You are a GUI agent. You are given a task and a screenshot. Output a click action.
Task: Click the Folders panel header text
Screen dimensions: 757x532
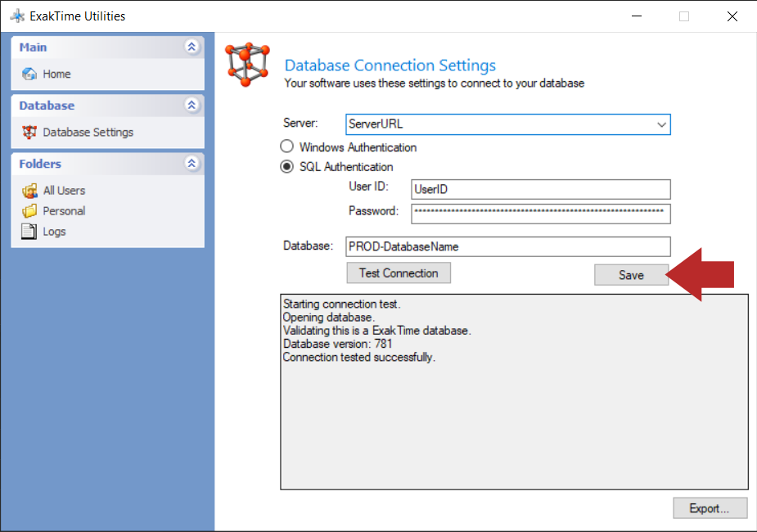coord(40,164)
